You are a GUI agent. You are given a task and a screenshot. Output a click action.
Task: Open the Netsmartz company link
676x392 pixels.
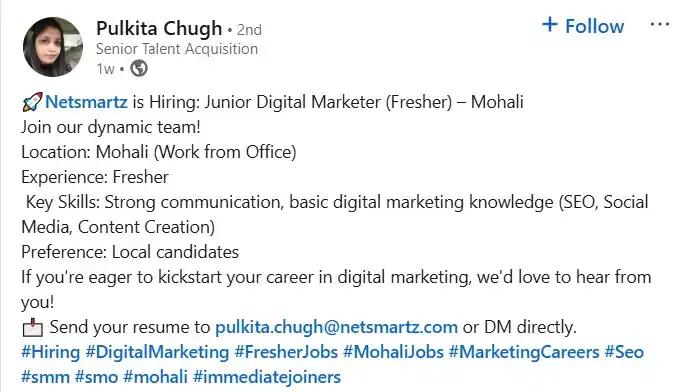pos(86,102)
